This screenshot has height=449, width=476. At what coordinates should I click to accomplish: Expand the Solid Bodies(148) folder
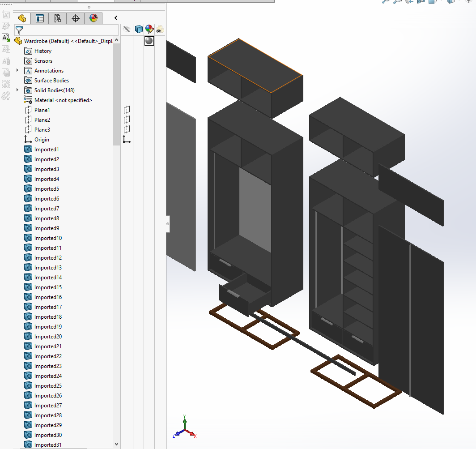tap(17, 90)
